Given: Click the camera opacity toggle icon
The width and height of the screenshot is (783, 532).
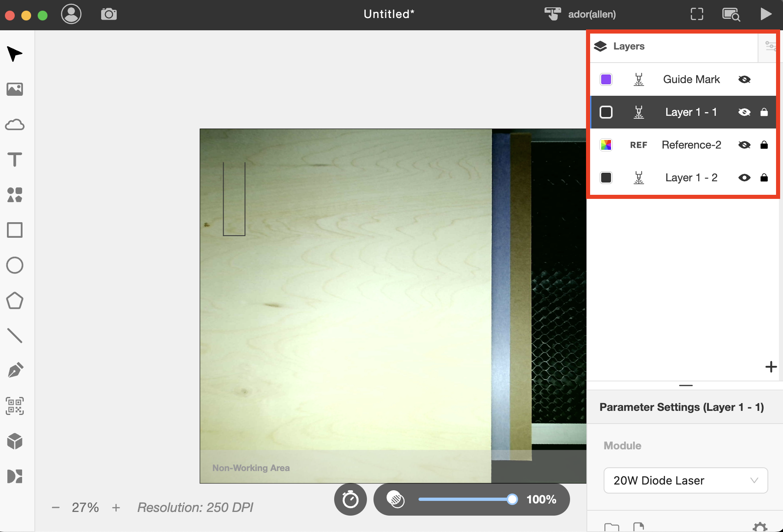Looking at the screenshot, I should tap(396, 499).
